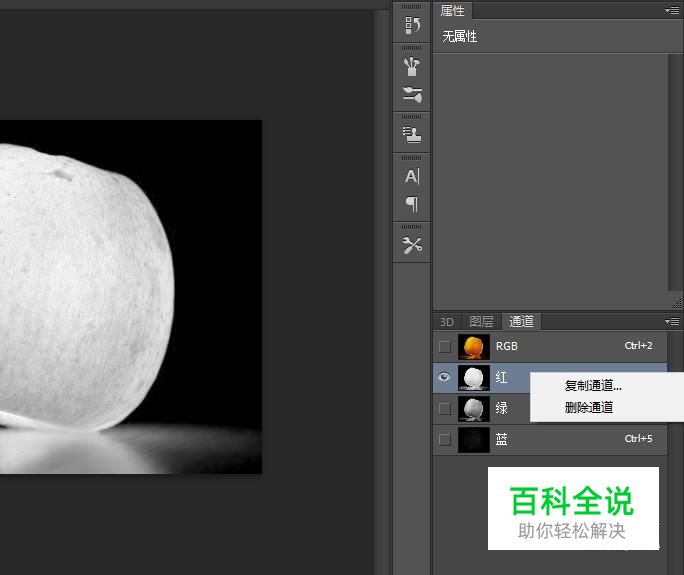Choose 复制通道... from context menu
This screenshot has width=684, height=575.
(593, 386)
